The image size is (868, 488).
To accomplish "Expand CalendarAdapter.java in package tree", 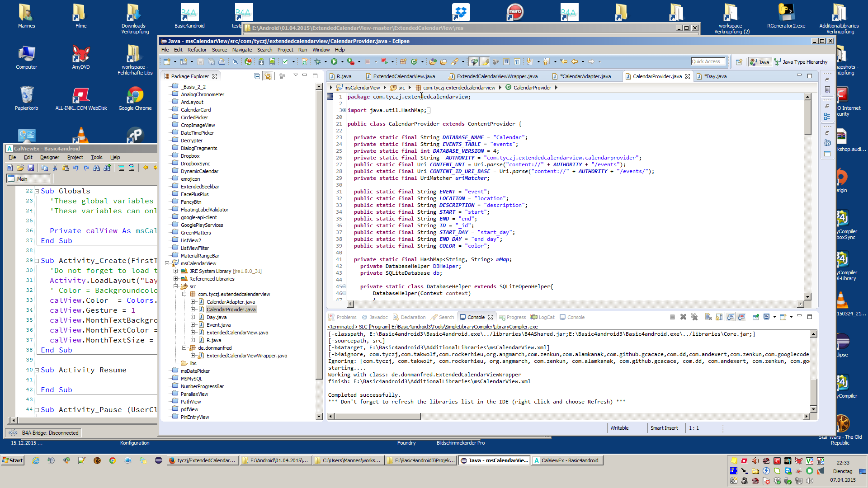I will (x=193, y=302).
